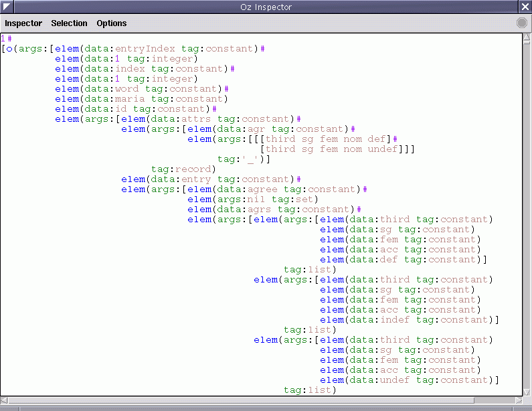Click the vertical scrollbar thumb at top
Screen dimensions: 532x411
tap(527, 42)
